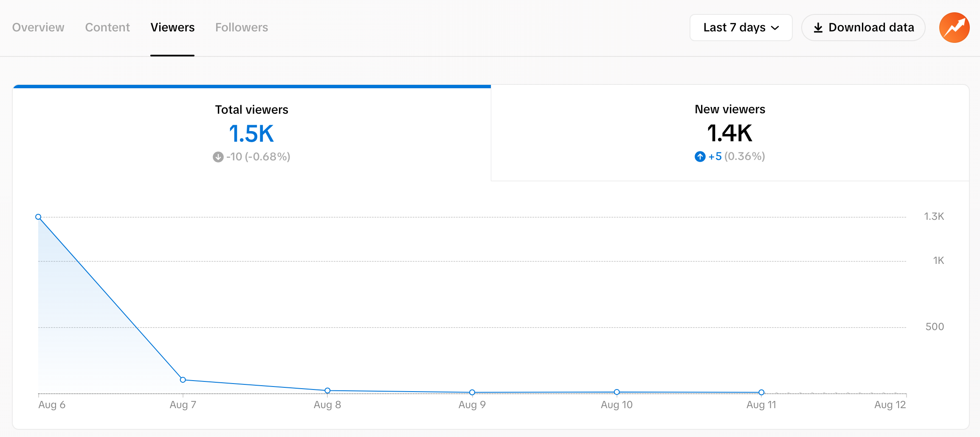Click the Aug 7 data point on the chart

[183, 379]
